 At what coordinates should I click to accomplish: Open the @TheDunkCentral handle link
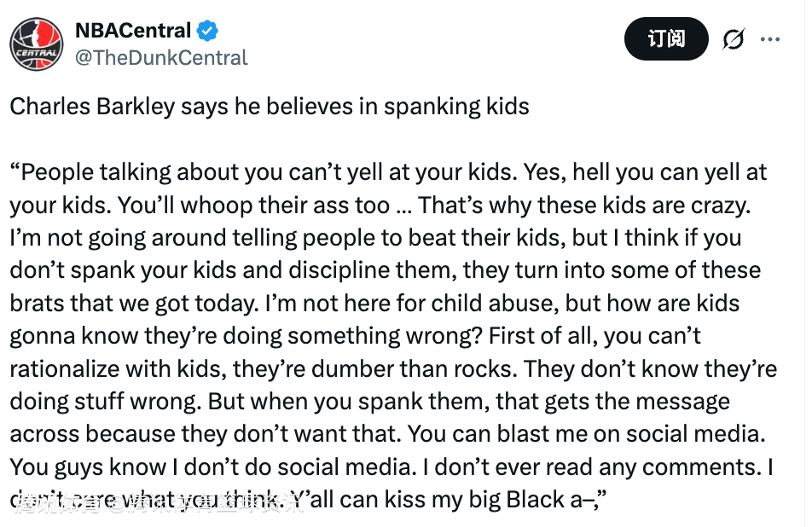click(x=162, y=57)
